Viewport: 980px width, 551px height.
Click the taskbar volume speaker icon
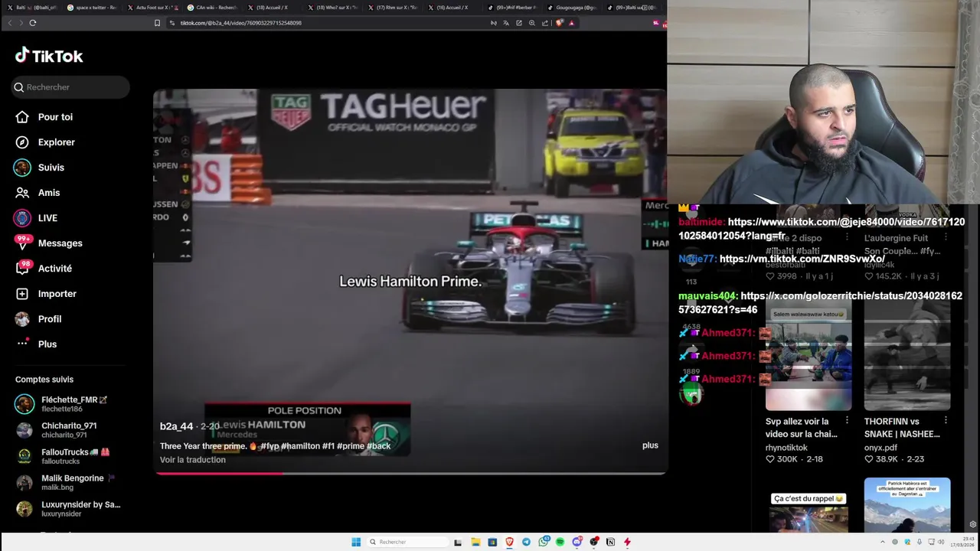[941, 542]
